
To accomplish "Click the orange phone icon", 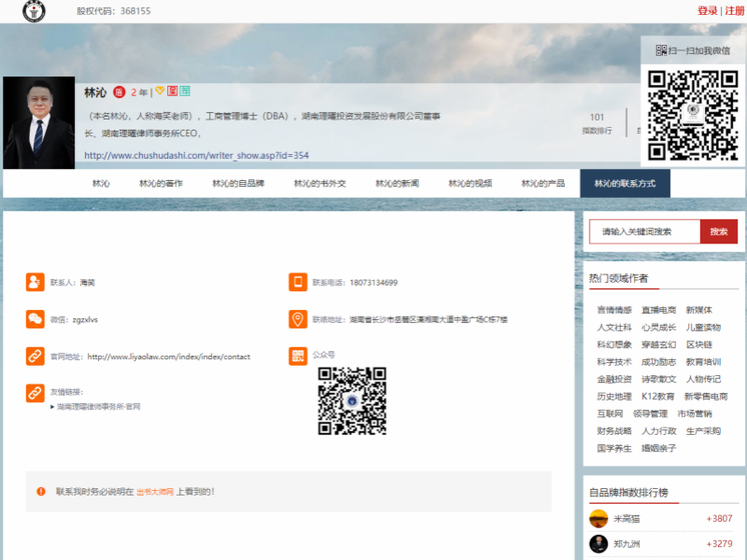I will [298, 282].
